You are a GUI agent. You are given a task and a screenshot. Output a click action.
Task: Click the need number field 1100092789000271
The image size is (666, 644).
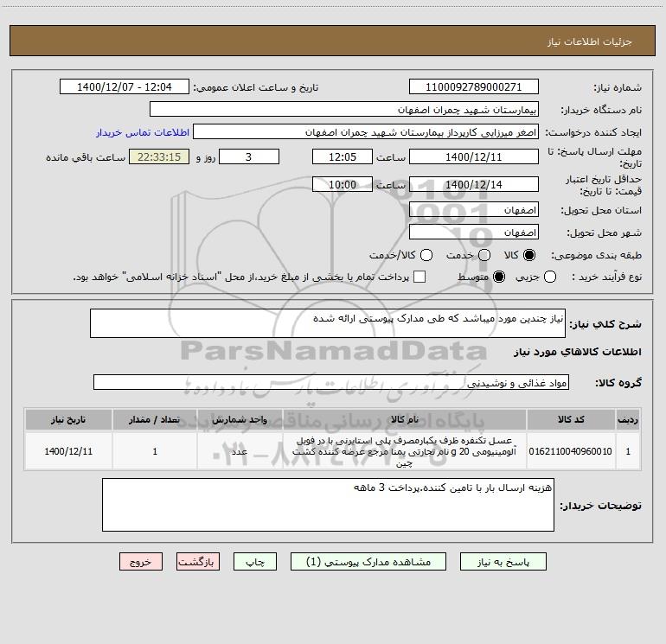click(x=474, y=87)
